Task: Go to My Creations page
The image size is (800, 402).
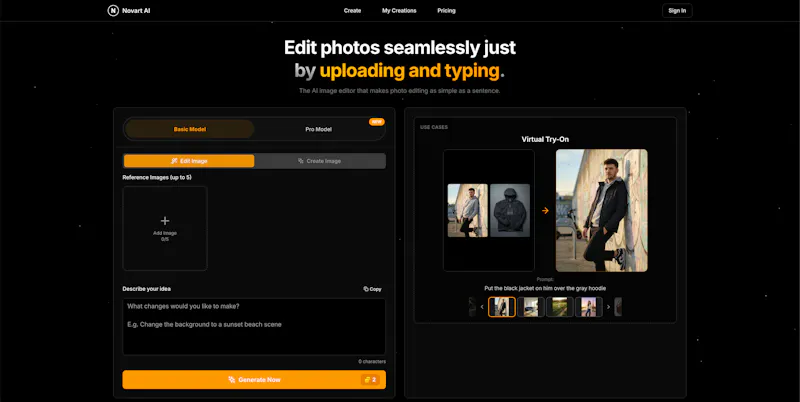Action: (399, 11)
